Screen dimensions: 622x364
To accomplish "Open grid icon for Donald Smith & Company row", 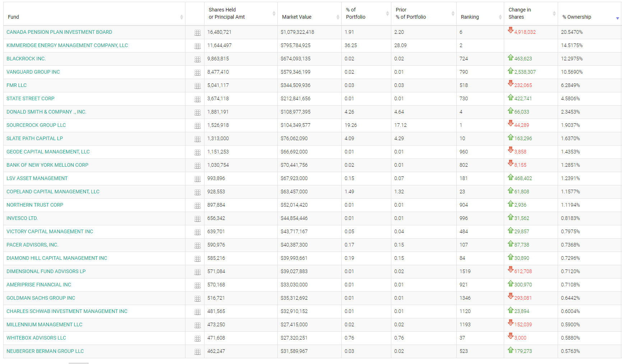I will [x=198, y=112].
